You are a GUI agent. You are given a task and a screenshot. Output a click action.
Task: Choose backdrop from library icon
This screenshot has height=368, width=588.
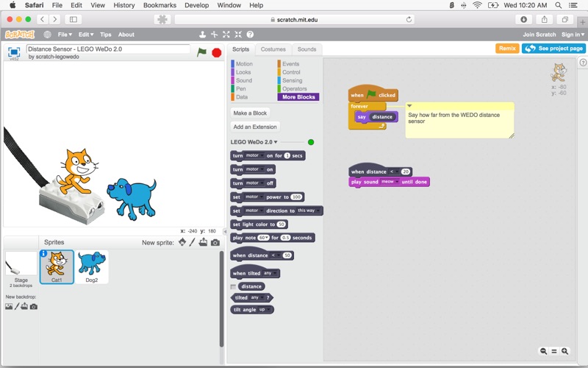(9, 306)
